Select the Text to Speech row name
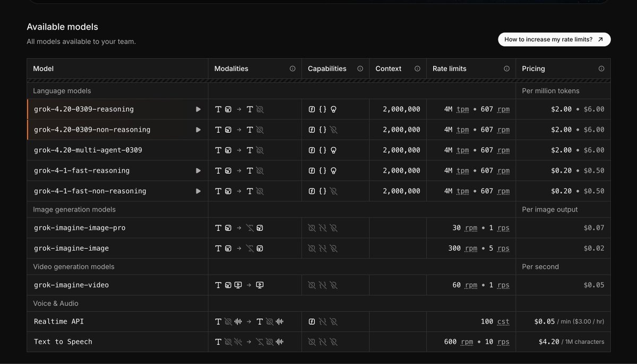The width and height of the screenshot is (637, 364). (x=63, y=342)
